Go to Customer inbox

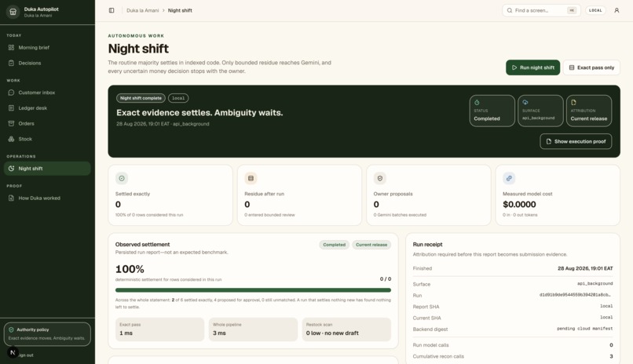(47, 93)
